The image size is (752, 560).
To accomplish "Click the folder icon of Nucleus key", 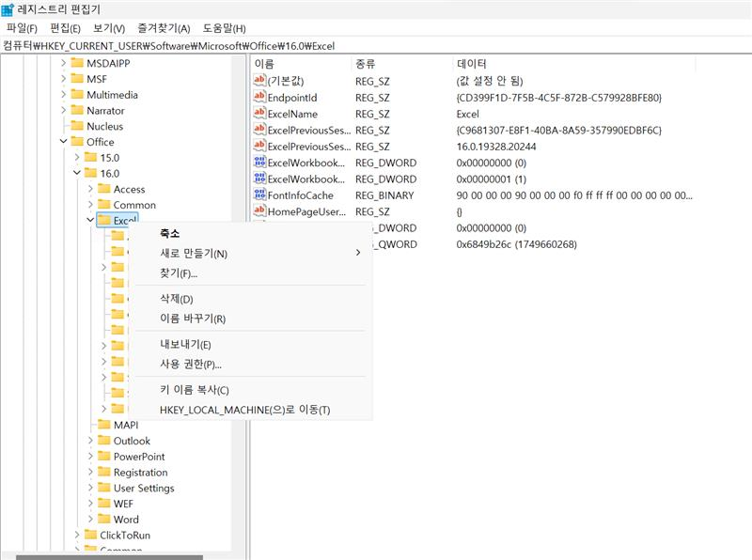I will pyautogui.click(x=77, y=126).
